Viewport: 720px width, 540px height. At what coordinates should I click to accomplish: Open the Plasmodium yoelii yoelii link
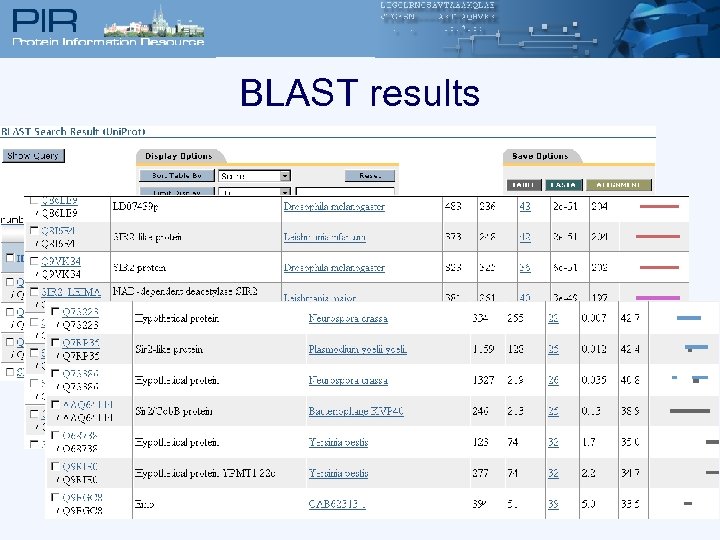358,349
